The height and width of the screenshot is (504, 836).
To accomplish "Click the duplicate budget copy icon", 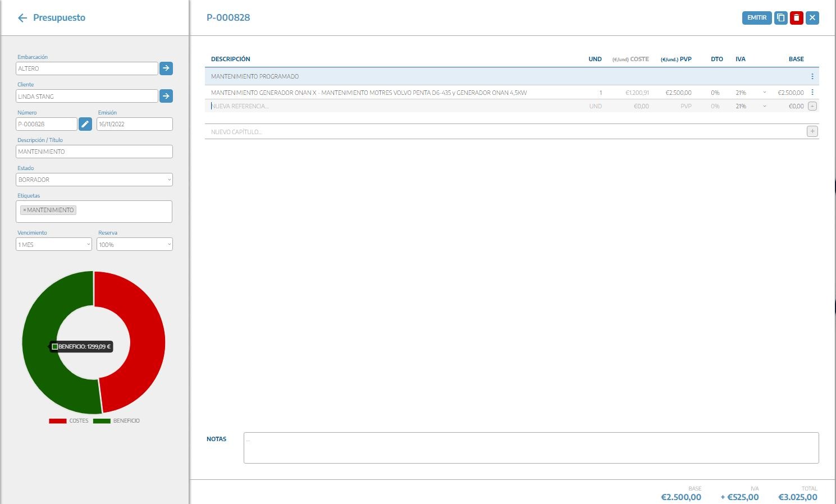I will click(780, 18).
